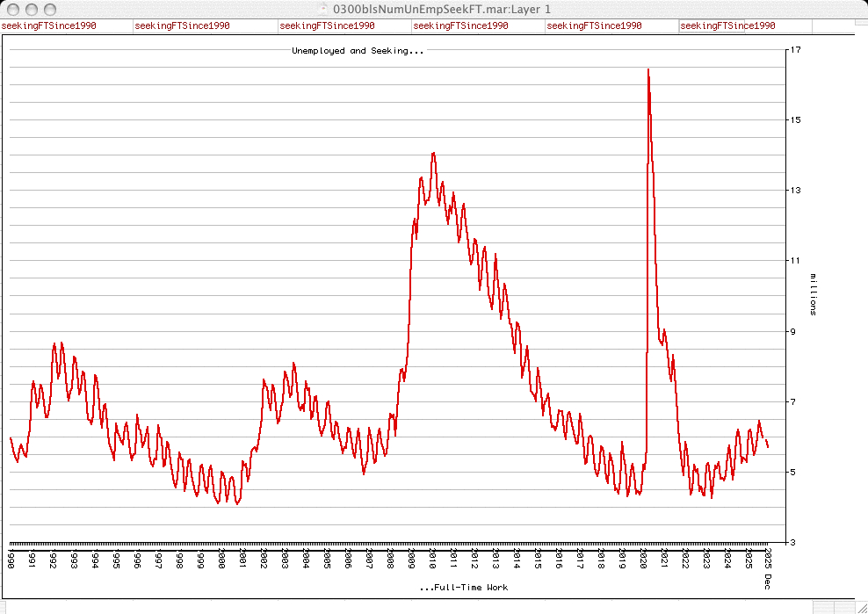
Task: Click the 17 value on the y-axis
Action: [794, 50]
